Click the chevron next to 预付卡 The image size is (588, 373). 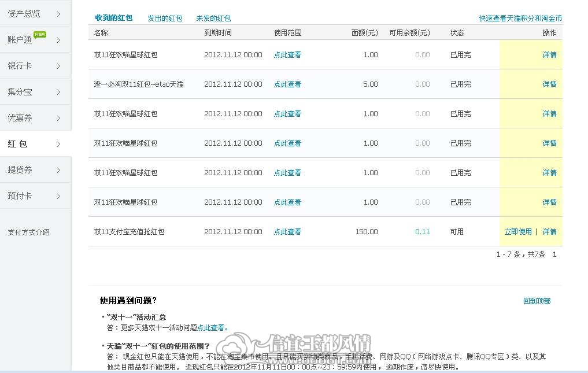pos(58,196)
